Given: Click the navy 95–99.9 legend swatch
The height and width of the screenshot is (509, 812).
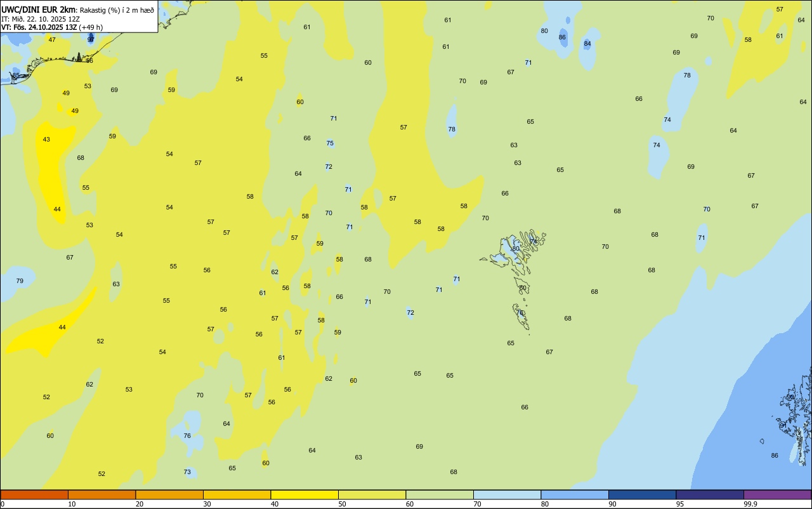Looking at the screenshot, I should (x=710, y=494).
